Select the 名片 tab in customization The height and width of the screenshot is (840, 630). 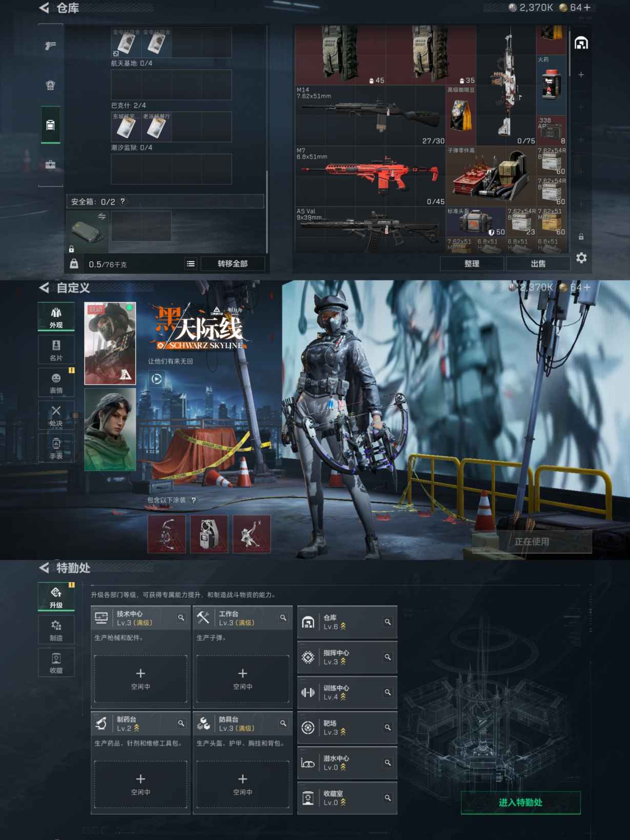(56, 350)
